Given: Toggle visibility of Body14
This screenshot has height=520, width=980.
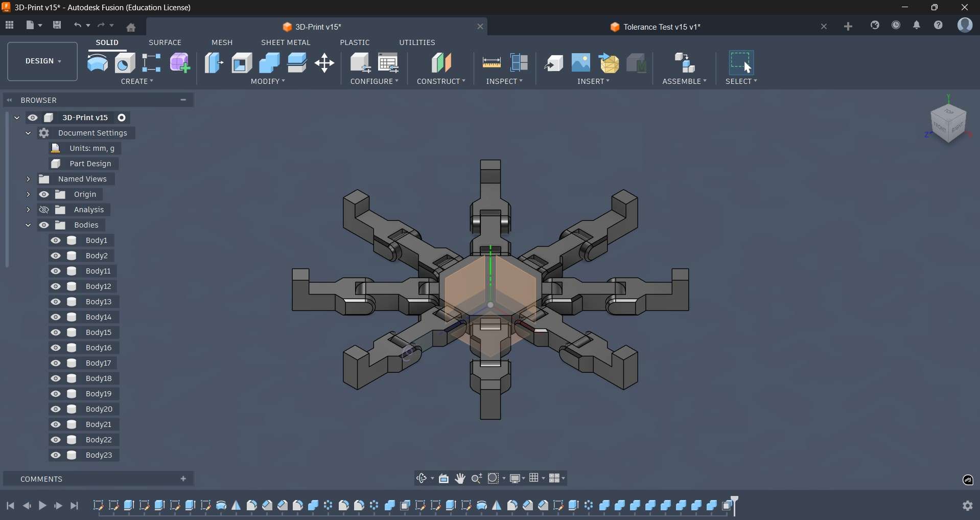Looking at the screenshot, I should point(56,318).
